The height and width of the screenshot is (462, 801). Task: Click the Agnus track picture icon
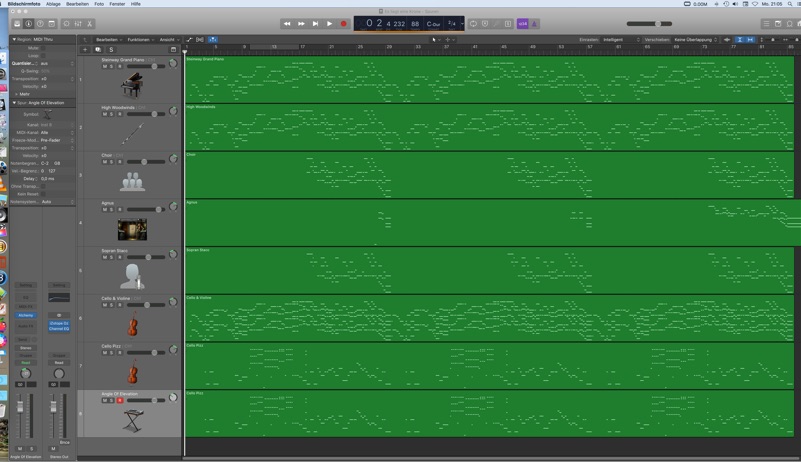pyautogui.click(x=132, y=229)
